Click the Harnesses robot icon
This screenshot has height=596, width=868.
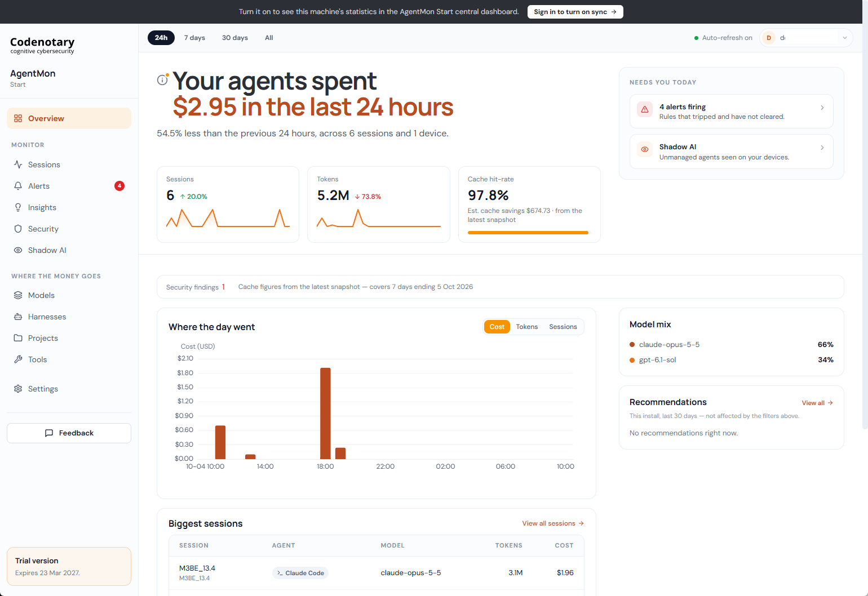(18, 317)
